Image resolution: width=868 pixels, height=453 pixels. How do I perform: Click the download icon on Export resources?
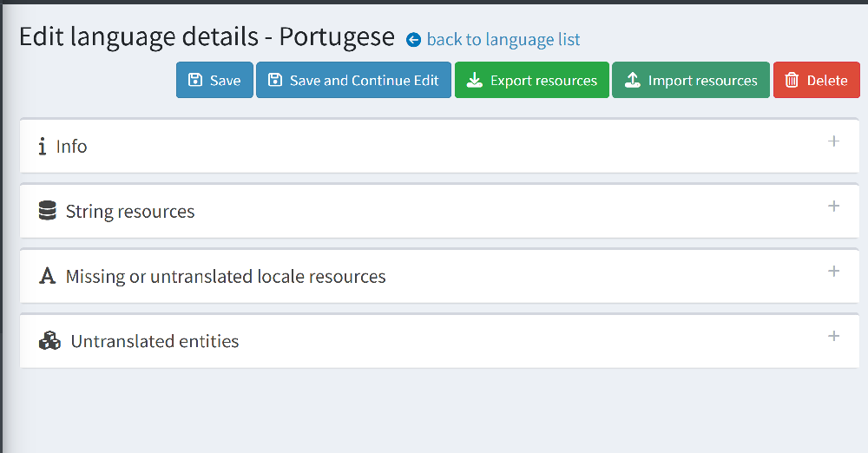pos(475,81)
